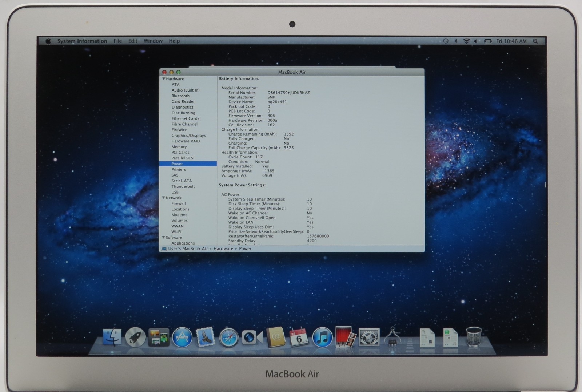Click the Bluetooth status icon in menu bar
This screenshot has height=392, width=582.
456,41
